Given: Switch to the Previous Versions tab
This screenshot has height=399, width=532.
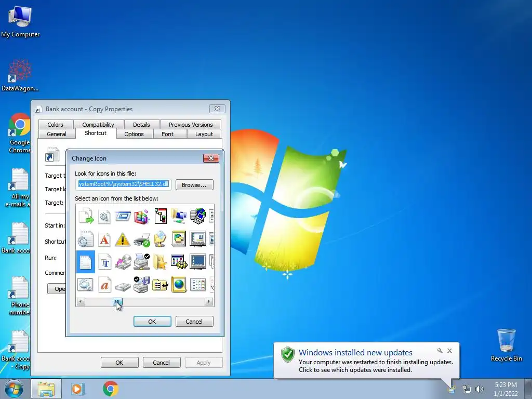Looking at the screenshot, I should 191,125.
